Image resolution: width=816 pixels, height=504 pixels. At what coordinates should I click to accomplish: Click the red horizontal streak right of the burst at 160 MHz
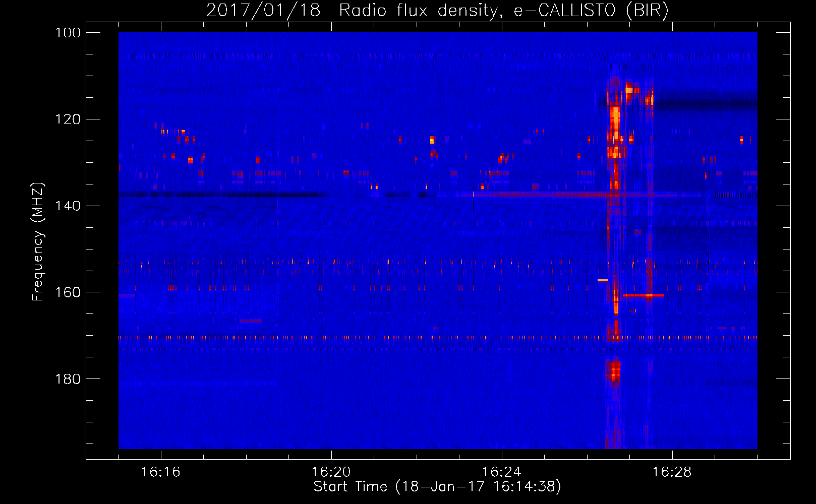click(644, 295)
